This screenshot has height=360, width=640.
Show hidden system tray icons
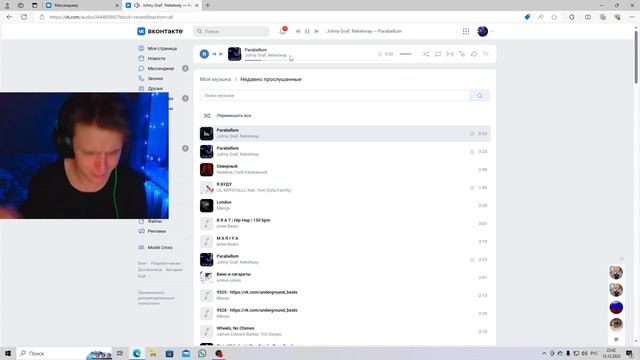[544, 353]
